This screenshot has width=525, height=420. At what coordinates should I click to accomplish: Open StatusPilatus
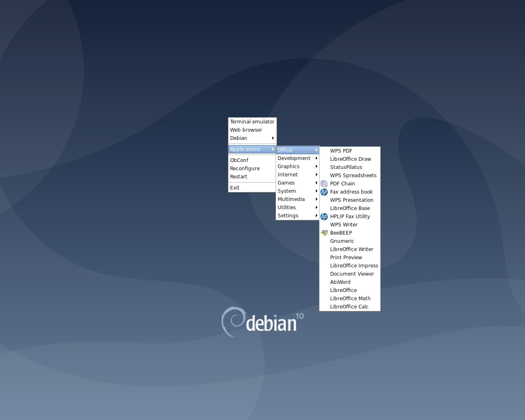click(350, 167)
